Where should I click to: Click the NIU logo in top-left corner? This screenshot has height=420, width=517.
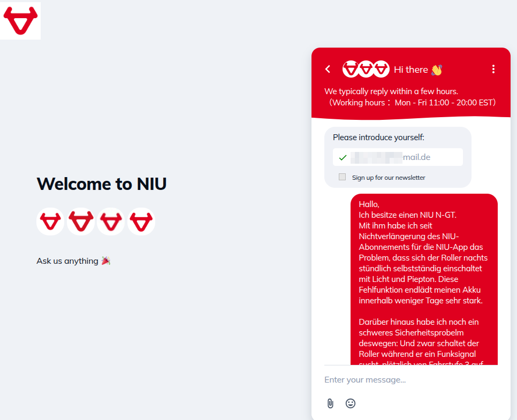point(20,20)
